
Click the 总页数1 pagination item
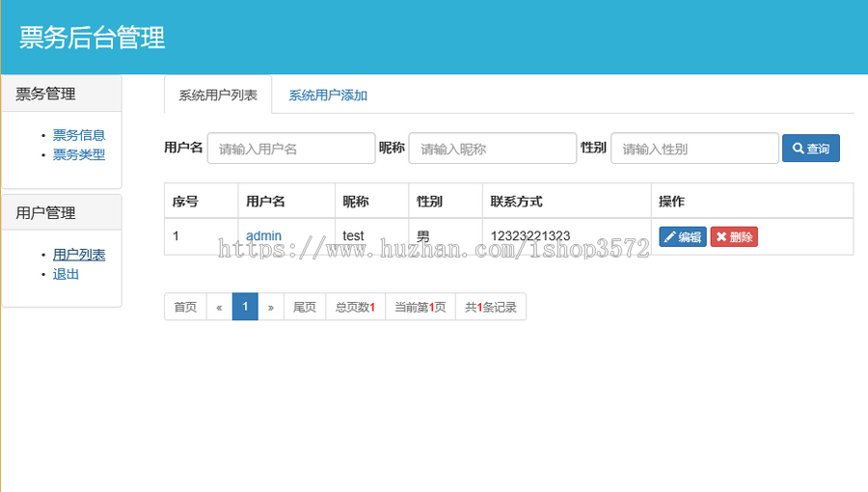click(355, 307)
